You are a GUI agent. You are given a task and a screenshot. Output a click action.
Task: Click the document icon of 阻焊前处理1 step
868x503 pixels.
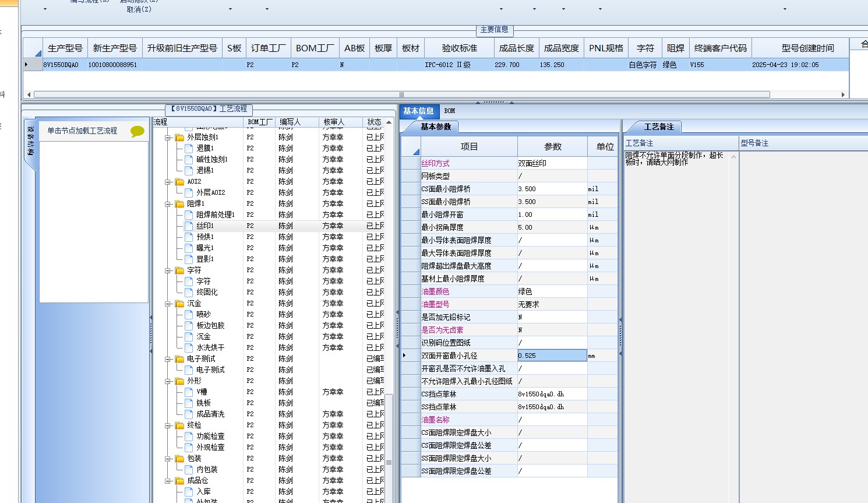[x=189, y=214]
